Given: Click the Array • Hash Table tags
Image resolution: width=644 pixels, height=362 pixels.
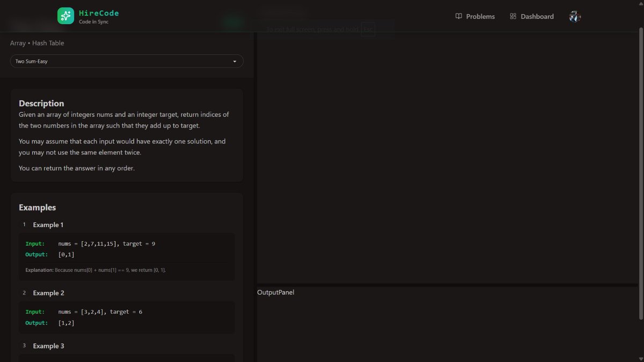Looking at the screenshot, I should pos(37,43).
